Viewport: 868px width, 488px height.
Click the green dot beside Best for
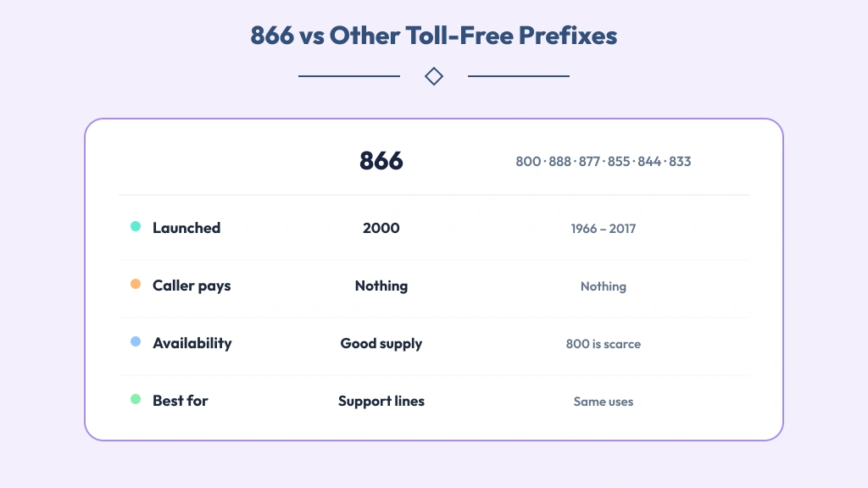click(x=136, y=399)
